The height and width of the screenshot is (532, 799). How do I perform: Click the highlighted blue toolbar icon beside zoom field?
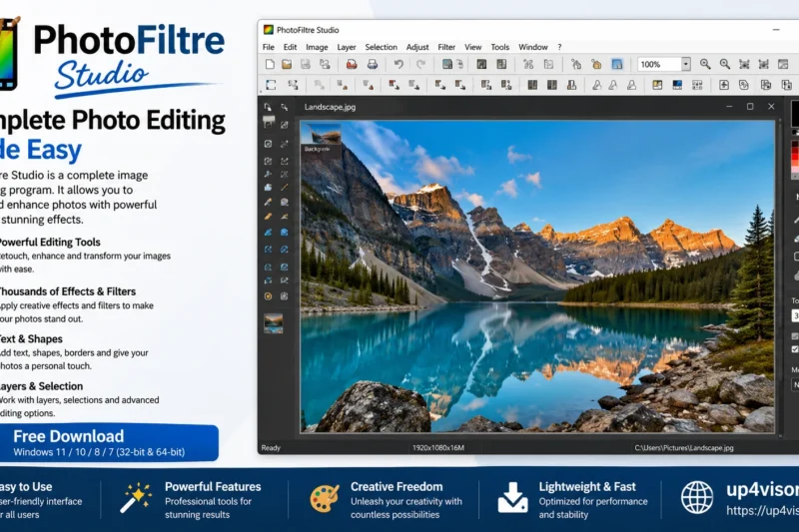[x=617, y=64]
